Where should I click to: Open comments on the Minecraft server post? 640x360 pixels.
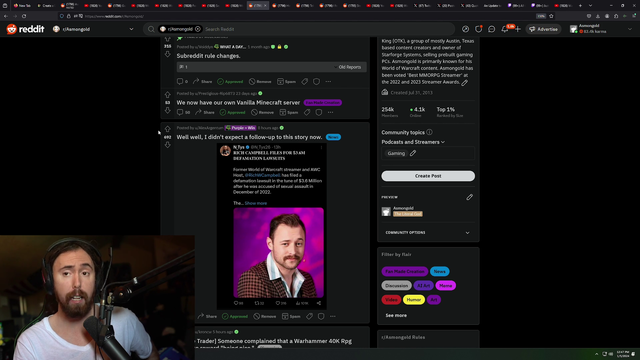click(x=183, y=112)
